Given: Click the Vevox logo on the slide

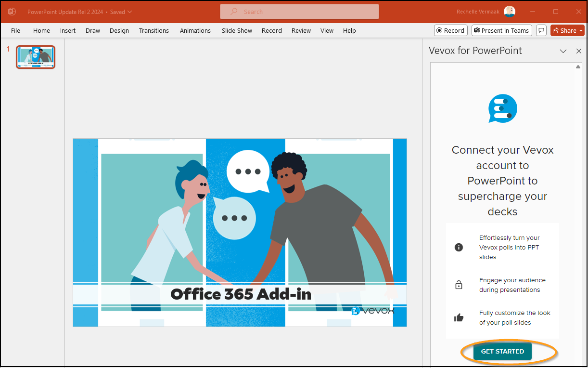Looking at the screenshot, I should 372,311.
